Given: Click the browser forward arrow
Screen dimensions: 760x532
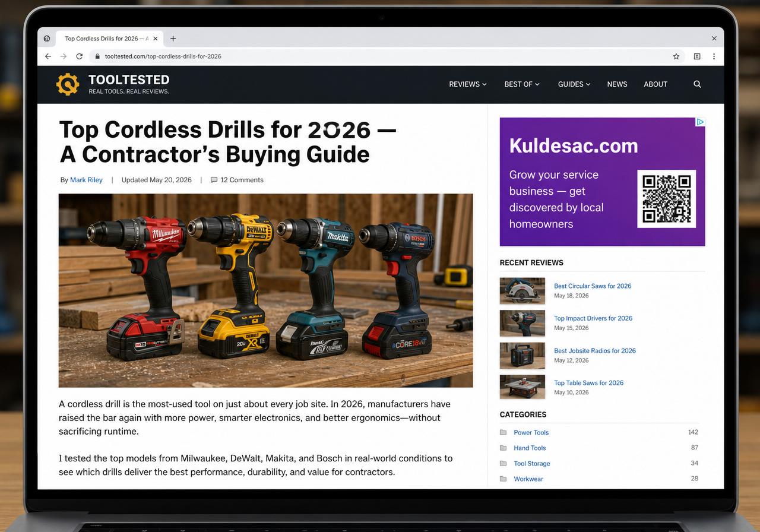Looking at the screenshot, I should click(x=64, y=56).
